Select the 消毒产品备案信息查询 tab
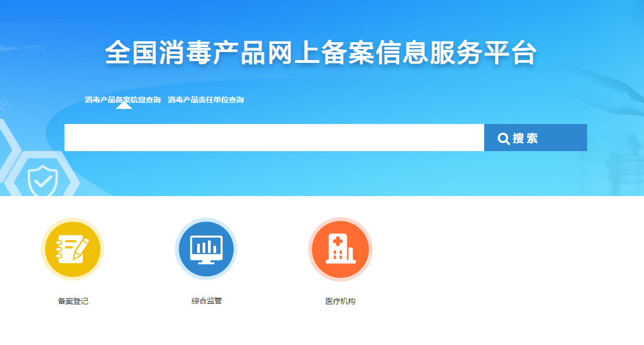 coord(123,100)
